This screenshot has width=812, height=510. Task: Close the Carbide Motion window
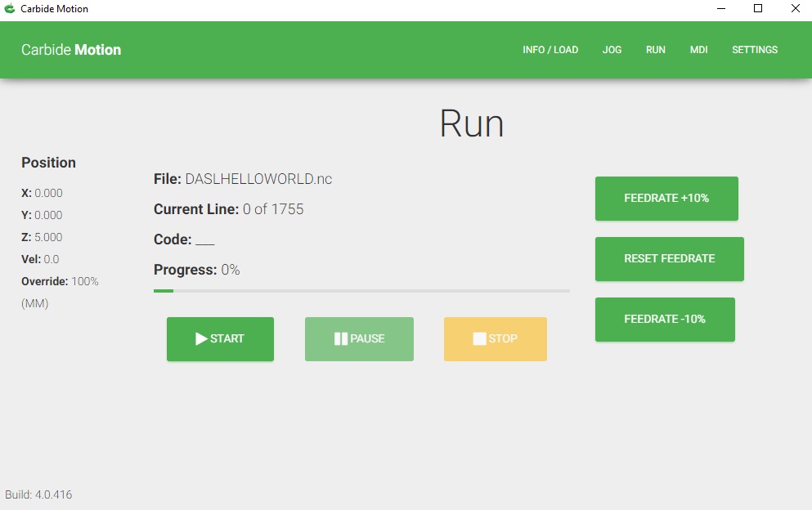(796, 8)
